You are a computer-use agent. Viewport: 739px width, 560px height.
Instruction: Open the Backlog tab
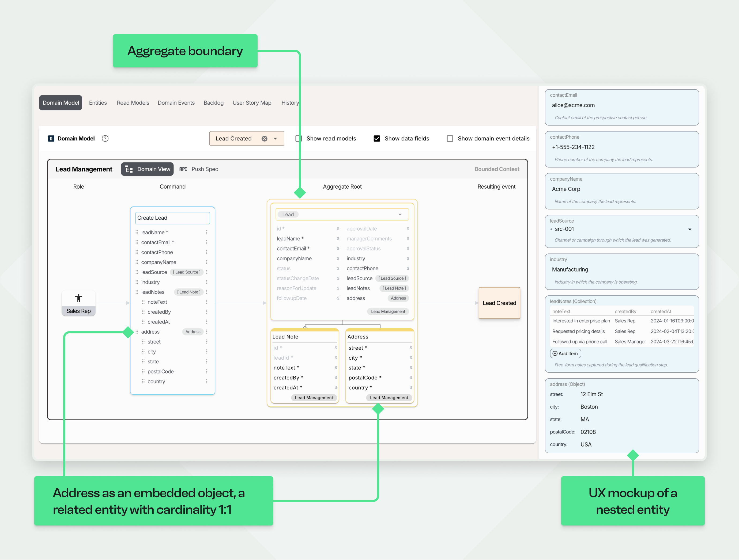point(213,103)
